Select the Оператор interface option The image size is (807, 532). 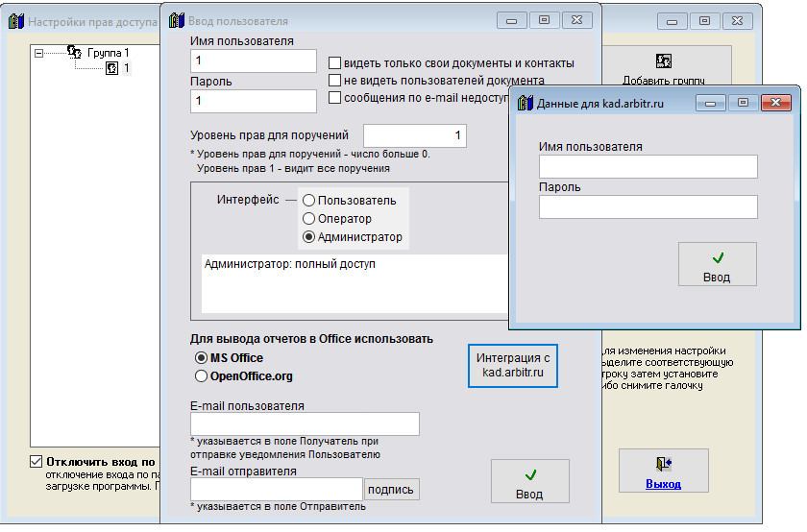coord(308,218)
